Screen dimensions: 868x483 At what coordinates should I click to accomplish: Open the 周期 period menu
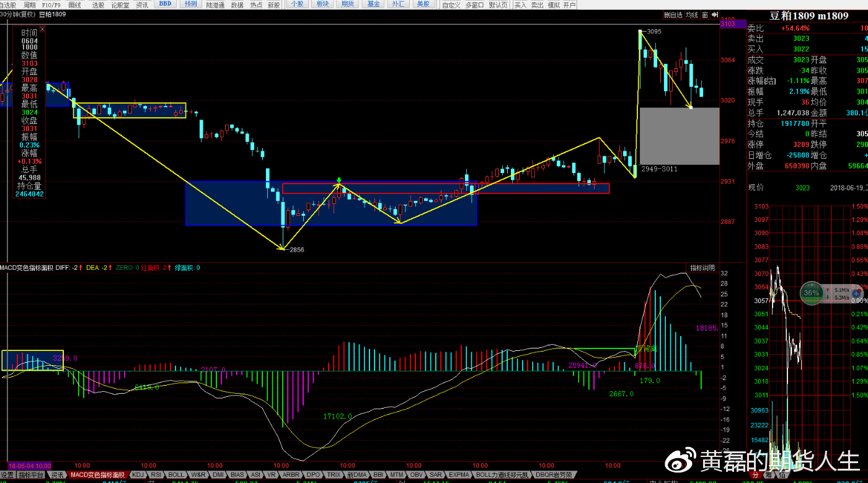pyautogui.click(x=30, y=4)
